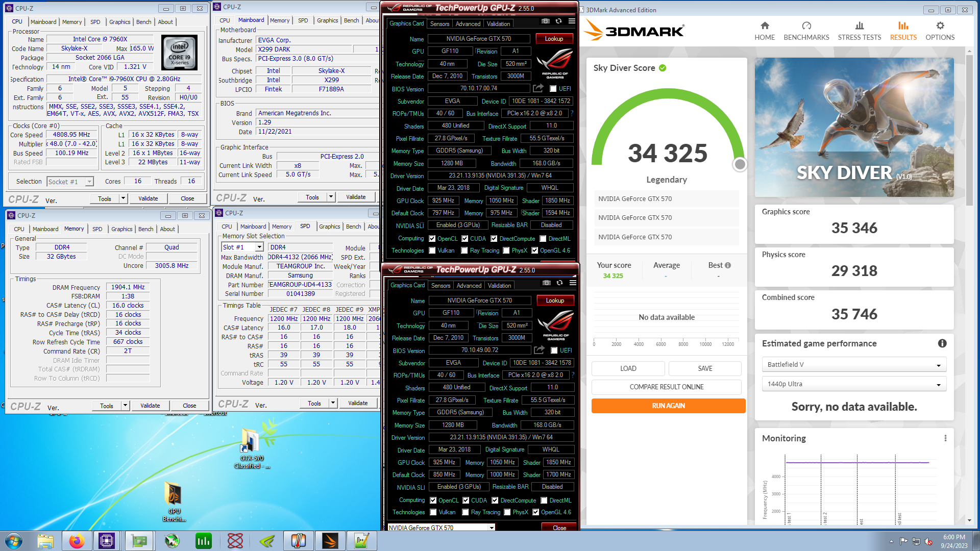
Task: Toggle CUDA checkbox in upper GPU-Z window
Action: coord(465,238)
